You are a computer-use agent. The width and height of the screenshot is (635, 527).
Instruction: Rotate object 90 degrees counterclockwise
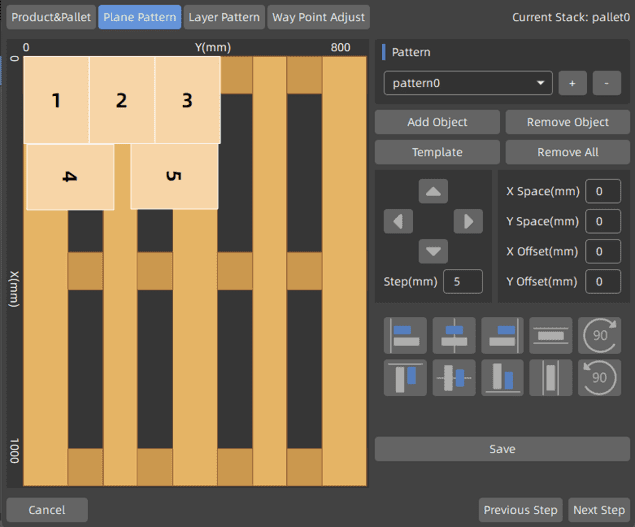click(599, 378)
